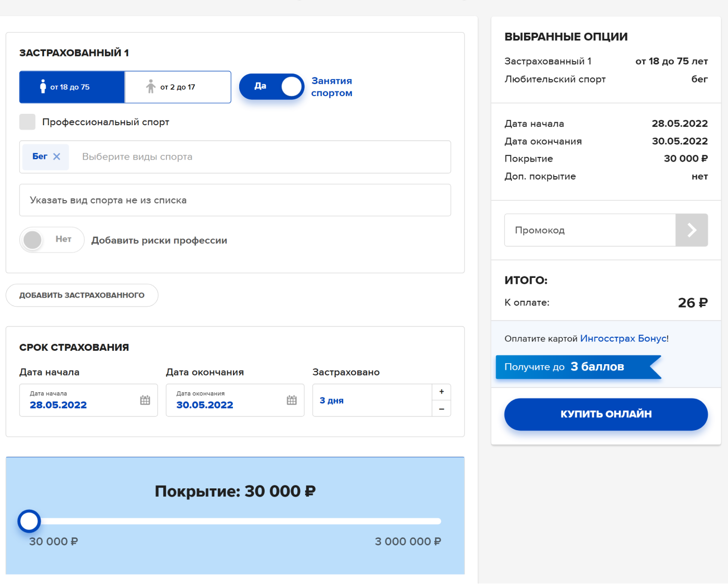Decrease insured days with minus button
728x584 pixels.
[x=441, y=409]
